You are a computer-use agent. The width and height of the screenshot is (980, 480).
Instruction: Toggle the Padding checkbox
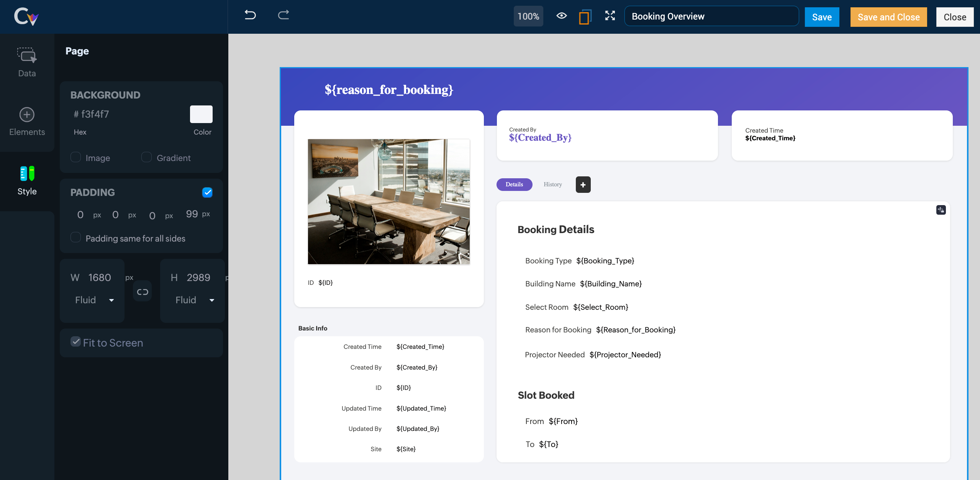click(207, 192)
